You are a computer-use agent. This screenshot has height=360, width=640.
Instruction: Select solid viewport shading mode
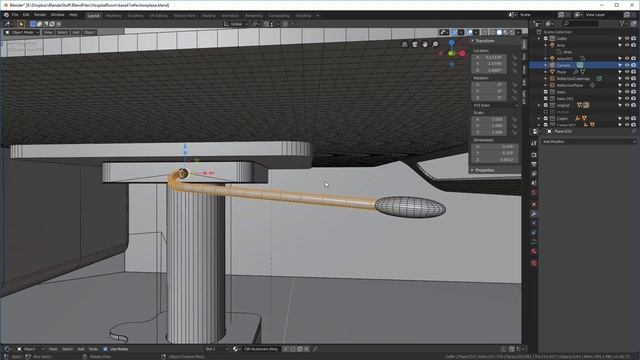[499, 32]
